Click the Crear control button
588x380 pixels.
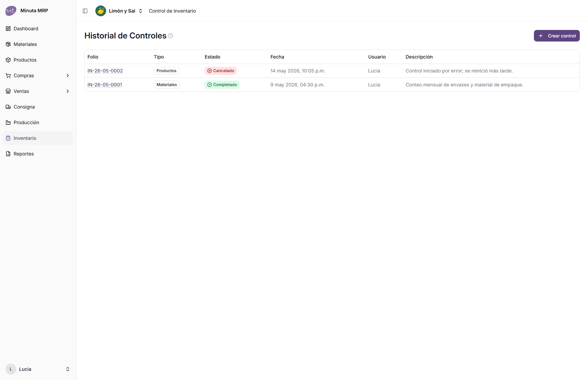557,36
